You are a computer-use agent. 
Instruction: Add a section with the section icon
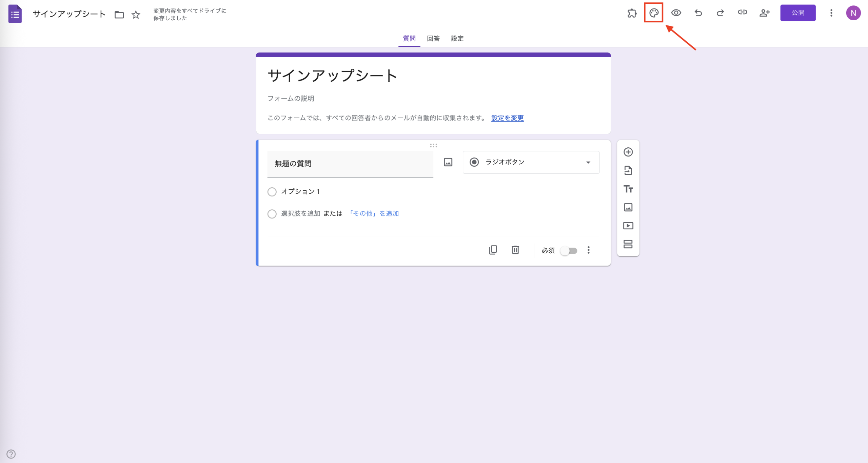[629, 244]
